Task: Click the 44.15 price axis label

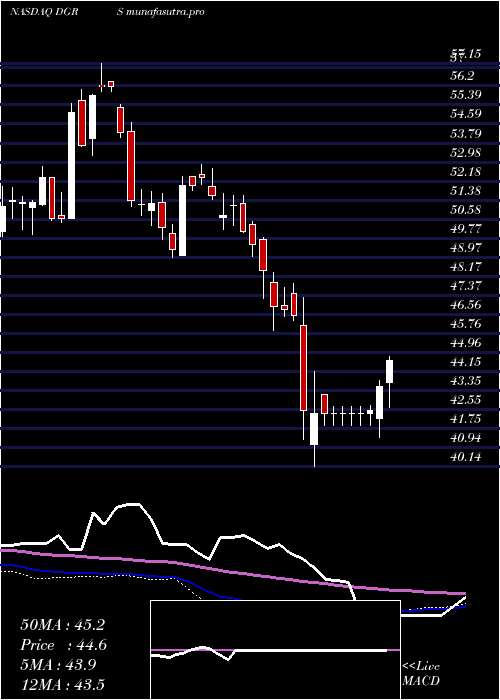Action: pyautogui.click(x=466, y=362)
